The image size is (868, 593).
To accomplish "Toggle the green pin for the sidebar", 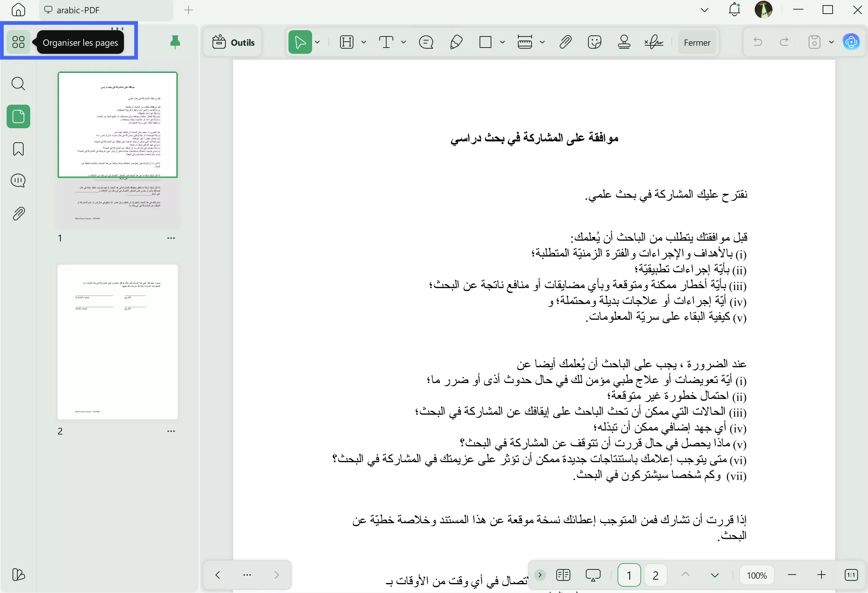I will [x=175, y=42].
